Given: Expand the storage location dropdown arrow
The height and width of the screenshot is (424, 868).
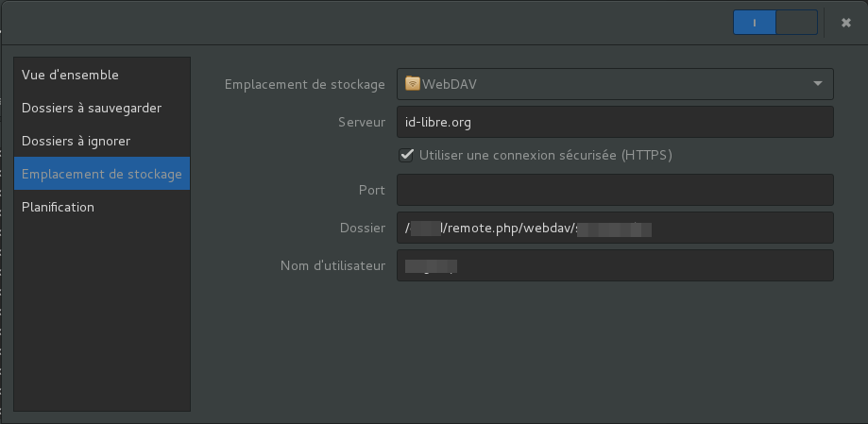Looking at the screenshot, I should tap(817, 84).
